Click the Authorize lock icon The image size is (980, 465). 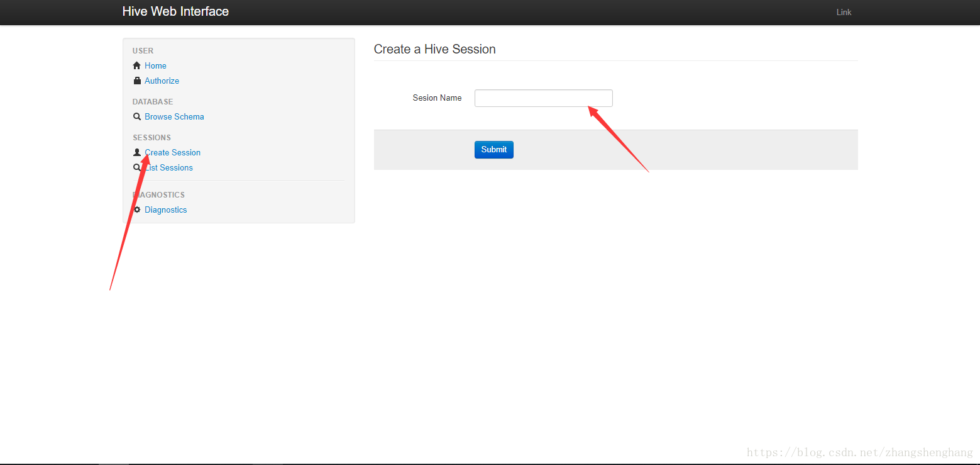click(137, 81)
